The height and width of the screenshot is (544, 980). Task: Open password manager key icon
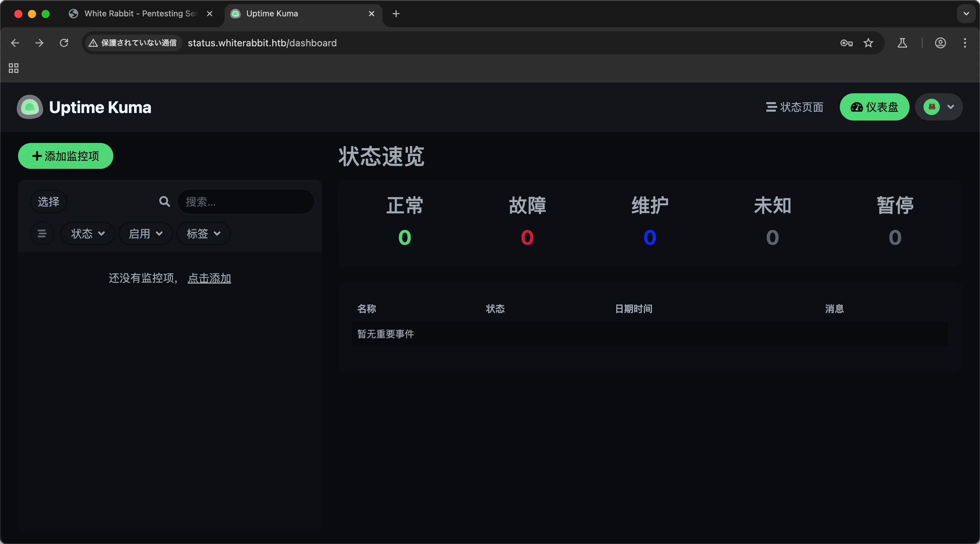pos(846,43)
